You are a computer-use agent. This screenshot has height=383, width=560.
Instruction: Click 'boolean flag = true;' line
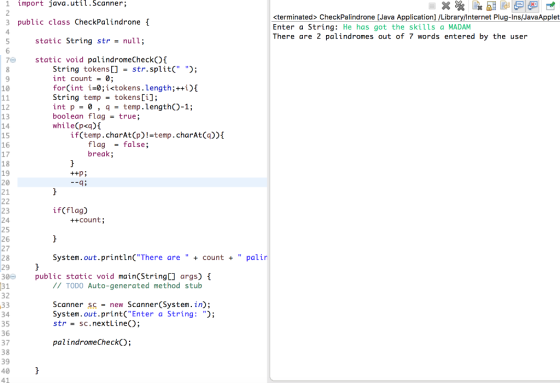click(96, 116)
